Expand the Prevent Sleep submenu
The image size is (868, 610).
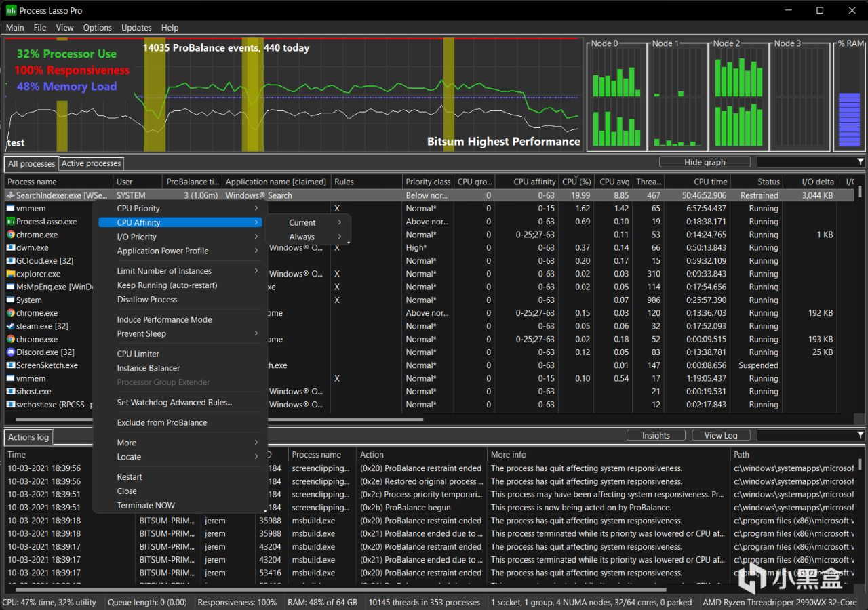[180, 333]
